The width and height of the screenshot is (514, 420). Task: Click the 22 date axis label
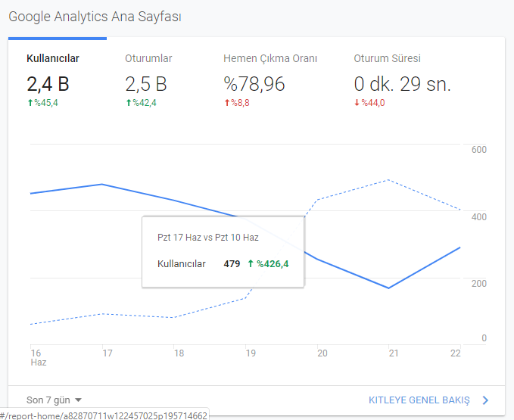point(455,353)
